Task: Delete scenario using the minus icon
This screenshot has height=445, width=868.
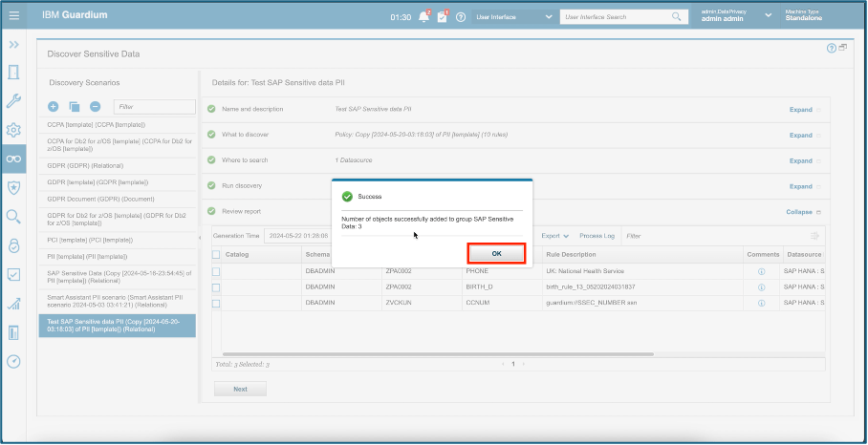Action: pyautogui.click(x=96, y=107)
